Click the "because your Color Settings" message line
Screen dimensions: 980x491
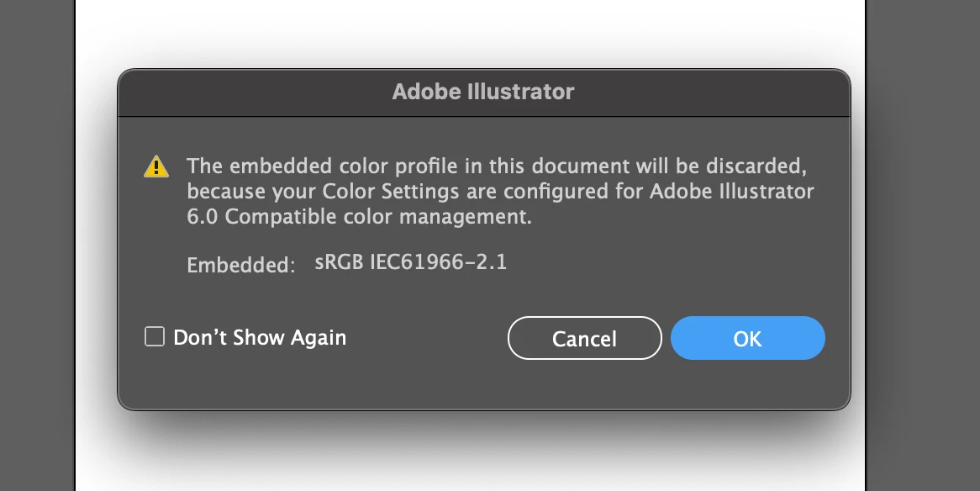coord(500,191)
